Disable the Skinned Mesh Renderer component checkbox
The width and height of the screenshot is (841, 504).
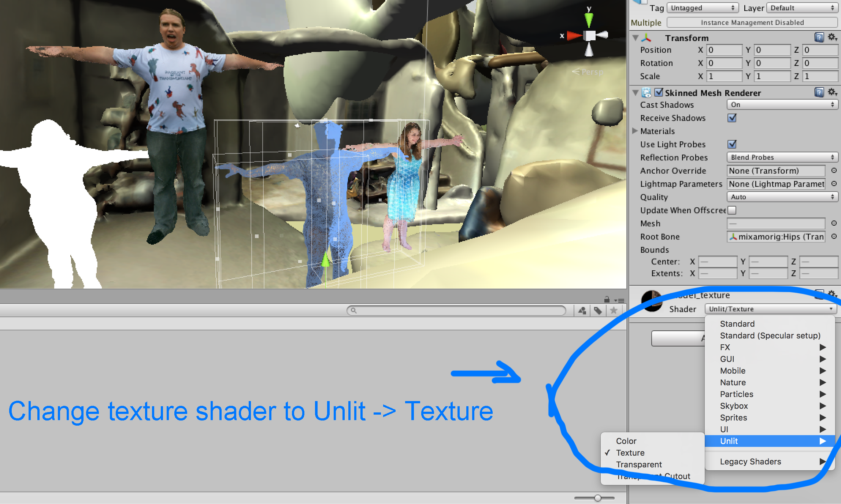coord(659,92)
